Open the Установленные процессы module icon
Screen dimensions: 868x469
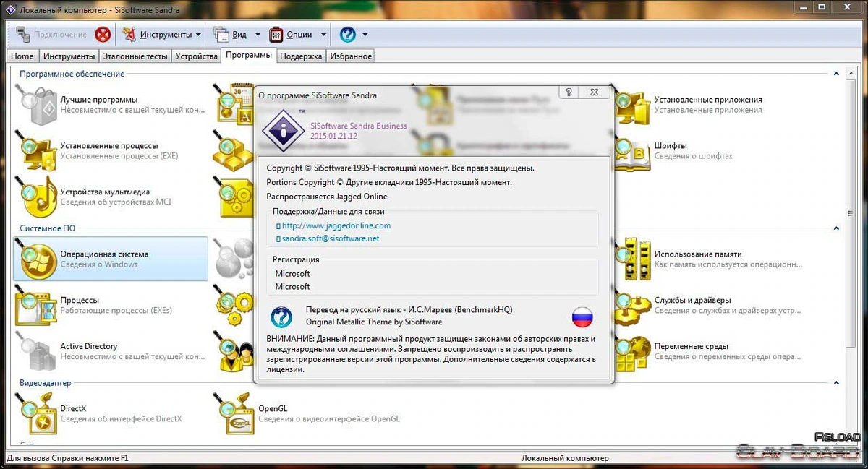pyautogui.click(x=36, y=151)
